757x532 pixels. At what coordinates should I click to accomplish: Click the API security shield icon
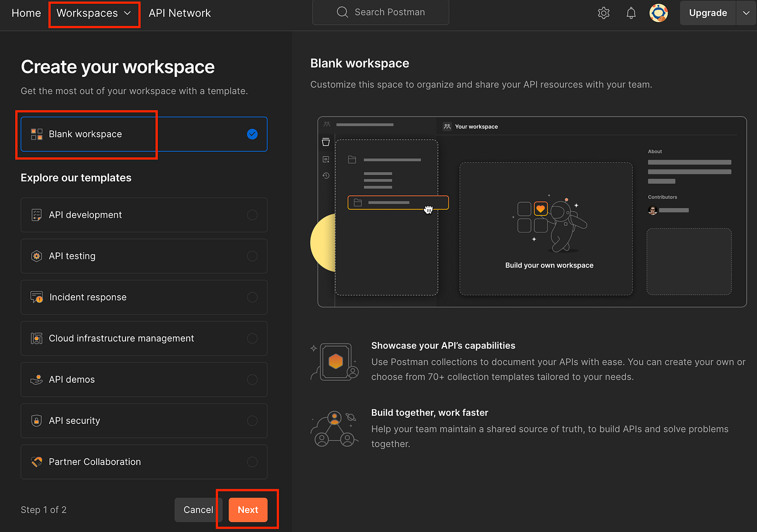(x=37, y=421)
